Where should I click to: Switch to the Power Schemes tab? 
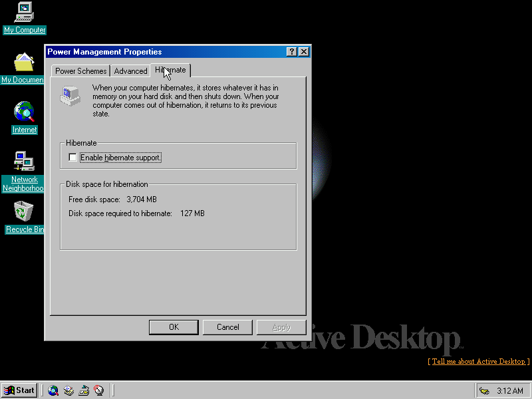(80, 71)
